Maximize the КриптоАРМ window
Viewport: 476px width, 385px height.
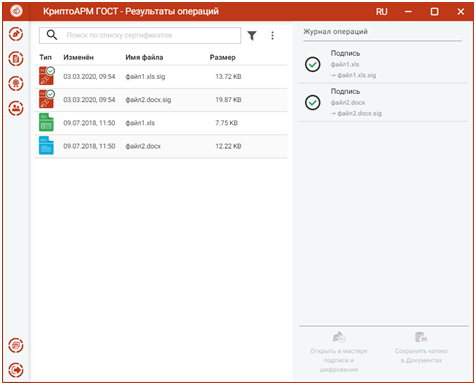pyautogui.click(x=434, y=12)
